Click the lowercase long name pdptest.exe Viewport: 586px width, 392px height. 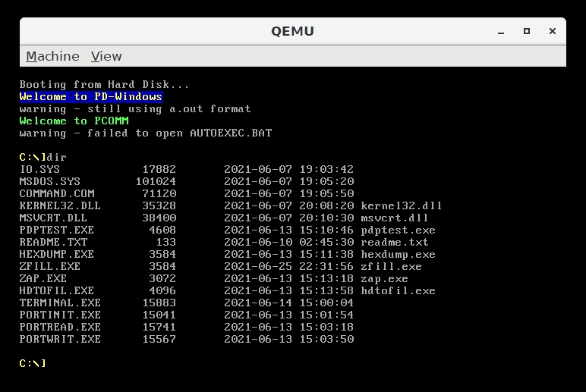point(398,230)
